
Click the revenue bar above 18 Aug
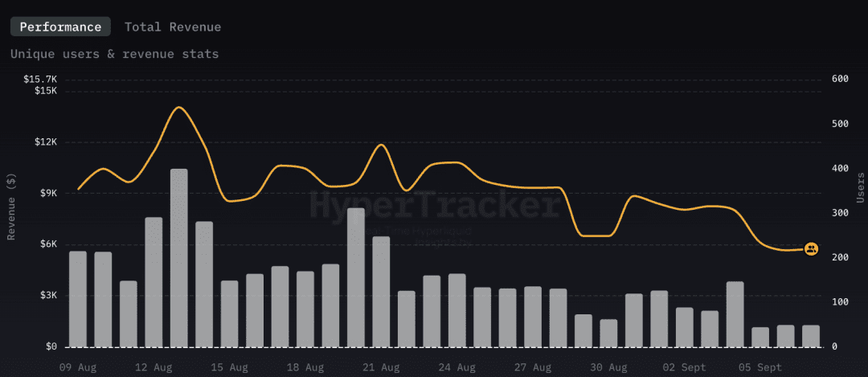pos(305,309)
